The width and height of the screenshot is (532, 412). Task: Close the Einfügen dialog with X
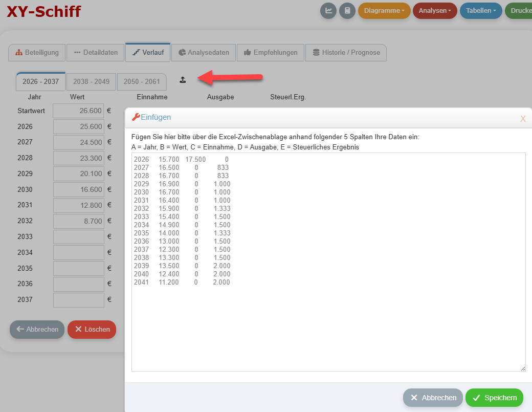point(523,119)
